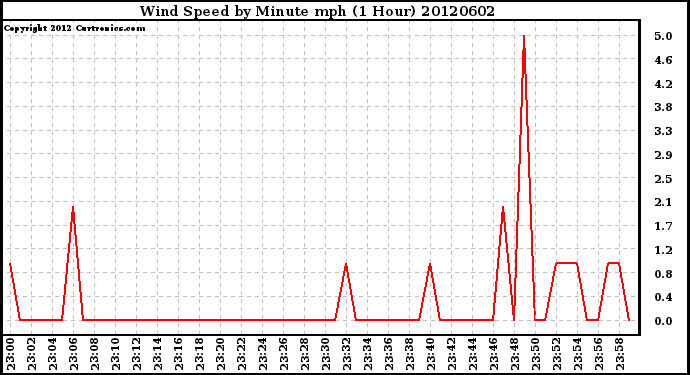The height and width of the screenshot is (375, 690).
Task: Click the 23:46 time label
Action: [494, 354]
